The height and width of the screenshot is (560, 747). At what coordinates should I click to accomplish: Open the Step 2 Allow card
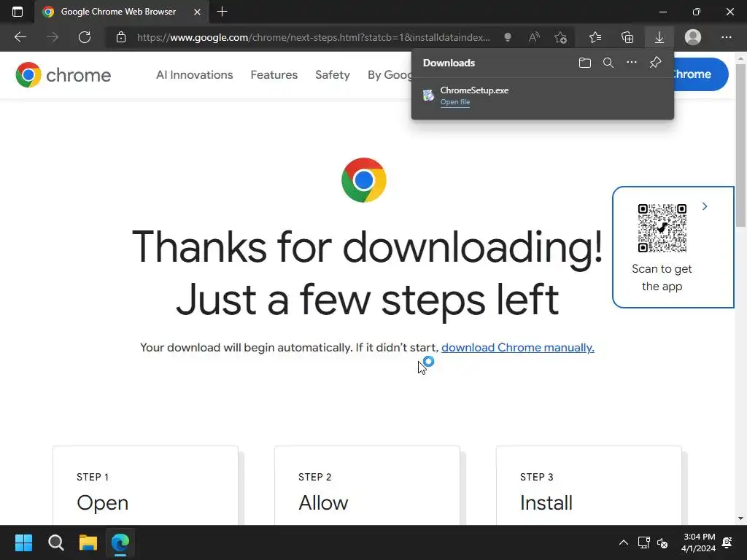point(367,486)
